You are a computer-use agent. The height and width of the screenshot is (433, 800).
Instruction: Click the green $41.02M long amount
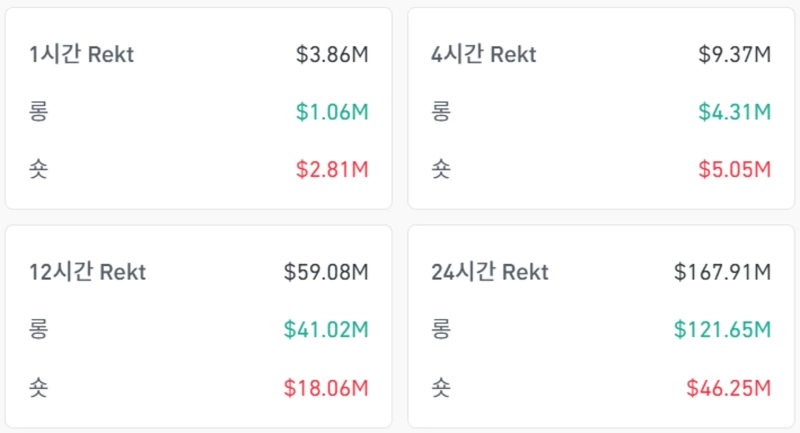click(x=326, y=329)
